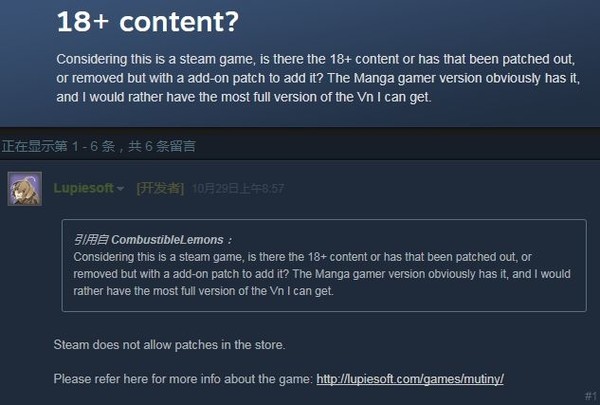Open the Lupiesoft username profile link
This screenshot has width=600, height=405.
click(83, 188)
